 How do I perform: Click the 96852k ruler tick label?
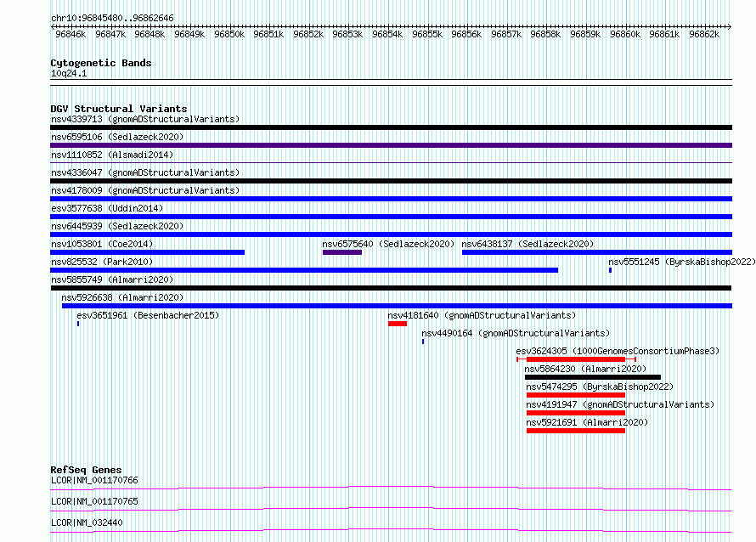click(308, 34)
